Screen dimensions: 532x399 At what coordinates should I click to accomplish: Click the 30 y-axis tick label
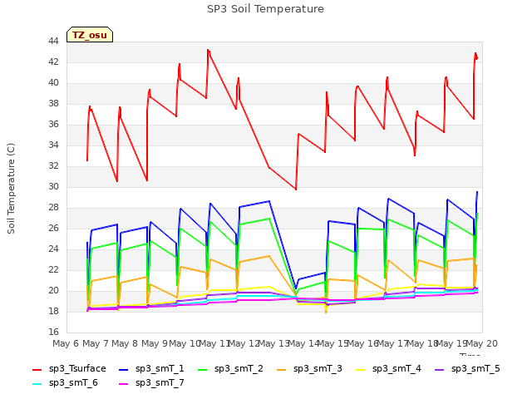pos(53,186)
